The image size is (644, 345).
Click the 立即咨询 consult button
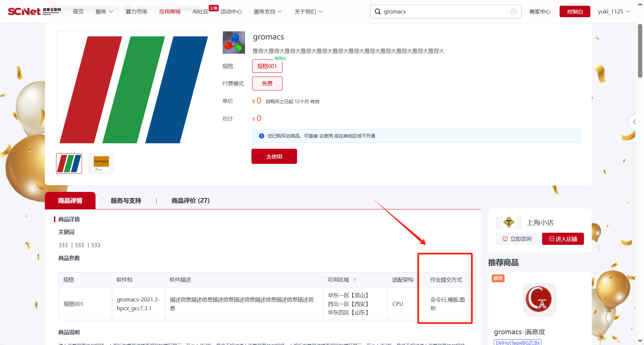click(x=517, y=239)
